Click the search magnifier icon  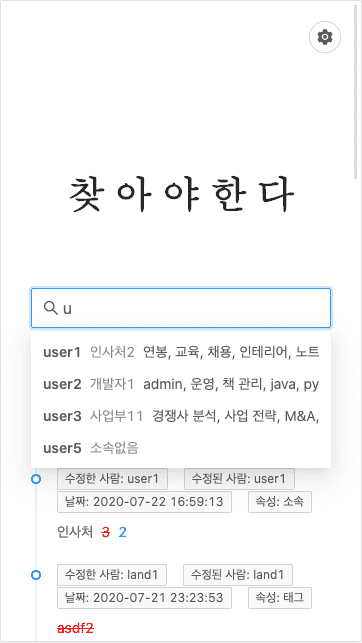50,308
